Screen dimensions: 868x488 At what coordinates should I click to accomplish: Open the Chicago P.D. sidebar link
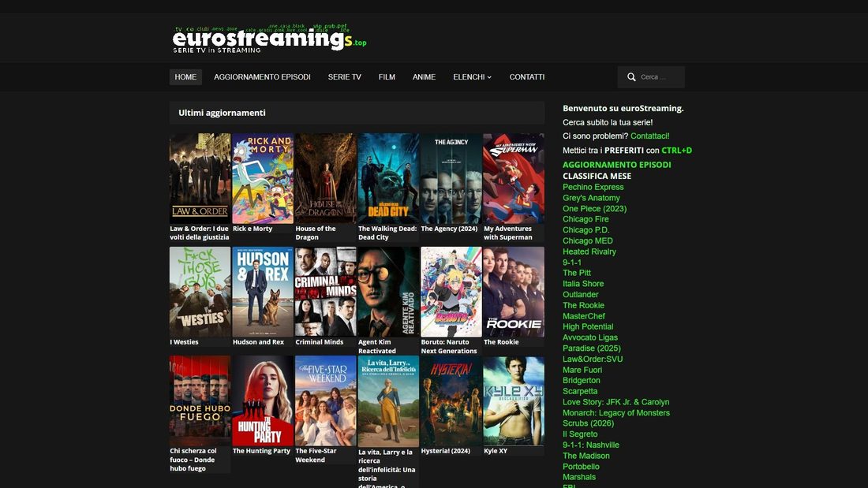(x=586, y=230)
